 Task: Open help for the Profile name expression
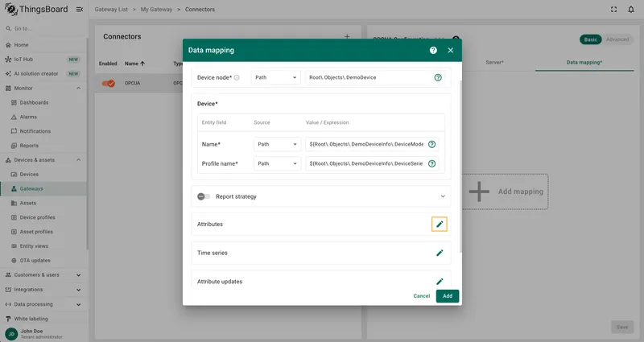tap(431, 163)
